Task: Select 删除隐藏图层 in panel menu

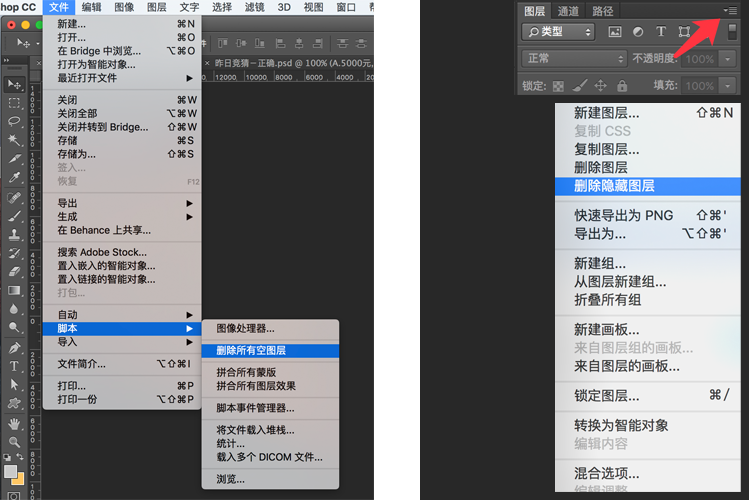Action: 614,185
